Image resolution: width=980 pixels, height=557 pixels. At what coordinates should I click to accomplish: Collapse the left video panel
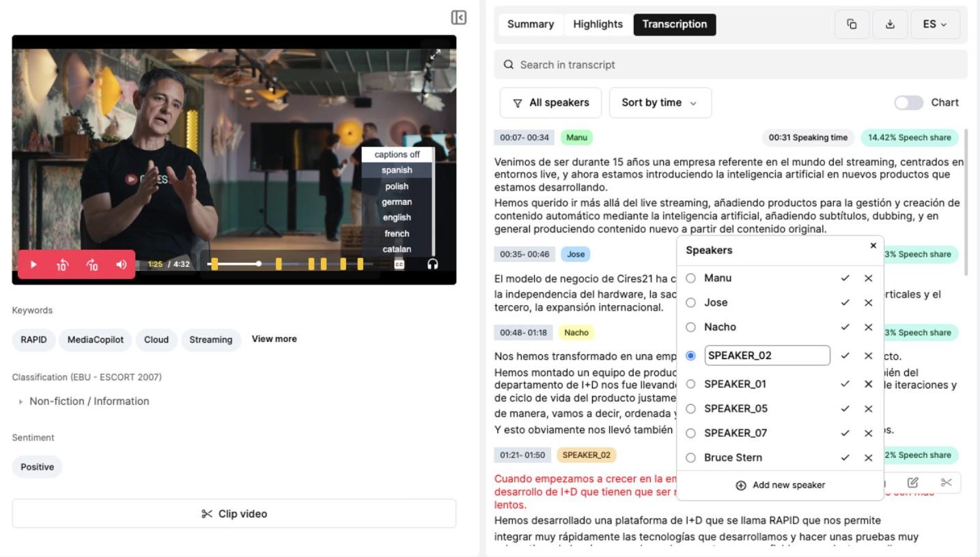[x=459, y=18]
